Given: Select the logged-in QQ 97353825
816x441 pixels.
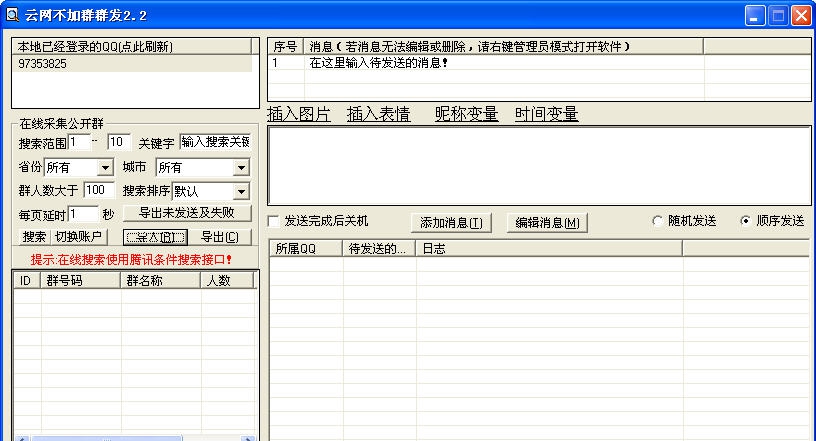Looking at the screenshot, I should 132,64.
